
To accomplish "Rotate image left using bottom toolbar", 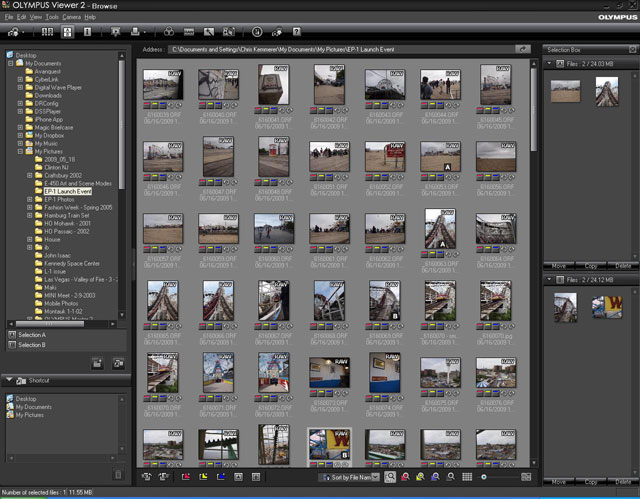I will click(147, 477).
